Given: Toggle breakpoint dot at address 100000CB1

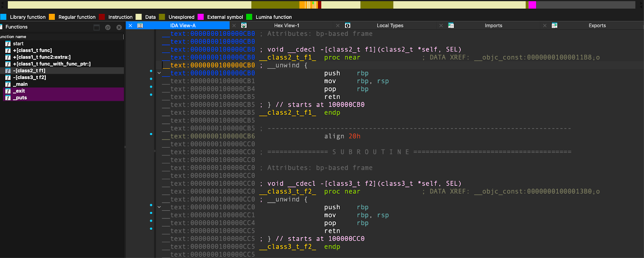Looking at the screenshot, I should [151, 79].
